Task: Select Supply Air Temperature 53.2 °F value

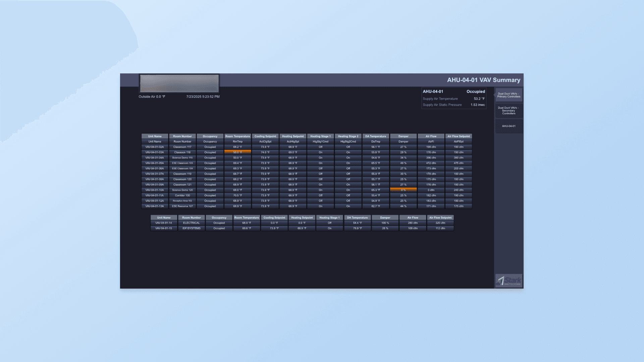Action: (x=479, y=99)
